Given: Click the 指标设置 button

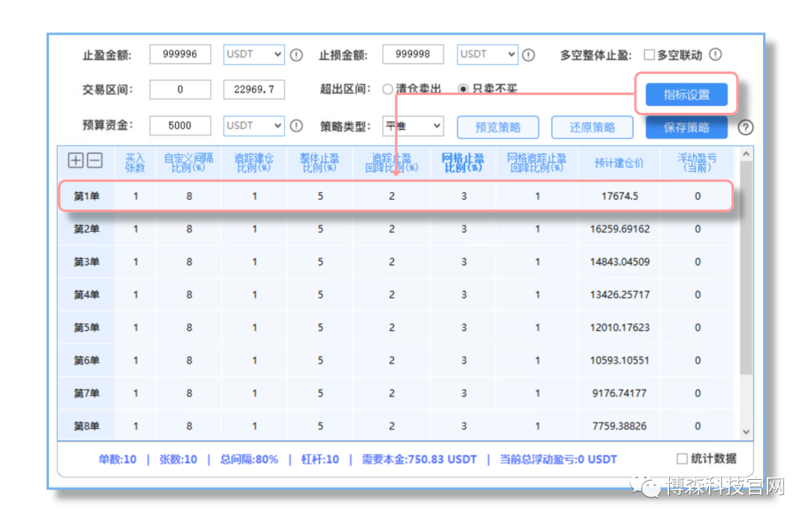Looking at the screenshot, I should (x=686, y=95).
